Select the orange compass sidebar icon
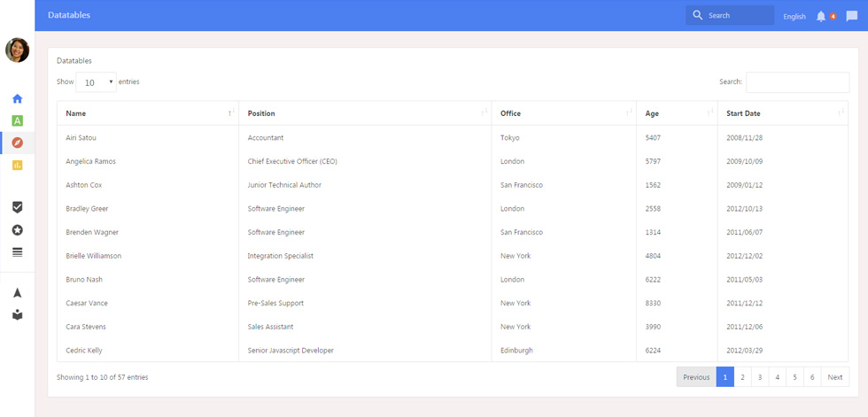The height and width of the screenshot is (417, 868). pyautogui.click(x=17, y=143)
